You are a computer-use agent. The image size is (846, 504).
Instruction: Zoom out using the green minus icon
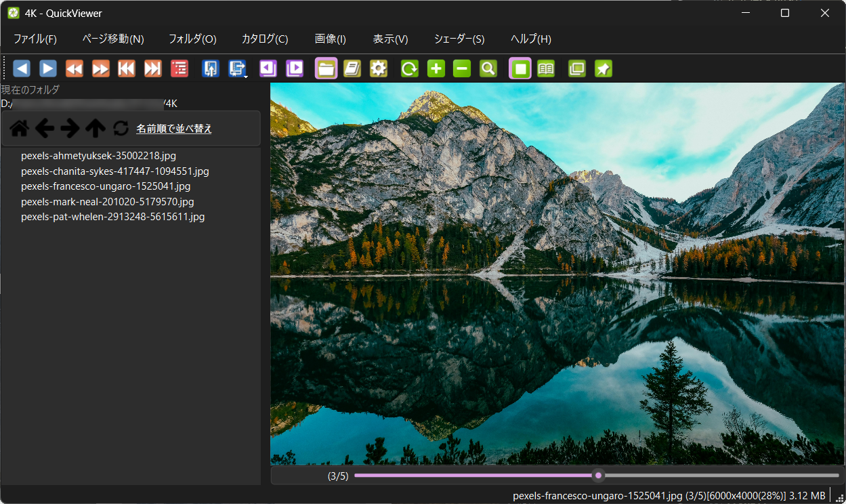click(462, 68)
